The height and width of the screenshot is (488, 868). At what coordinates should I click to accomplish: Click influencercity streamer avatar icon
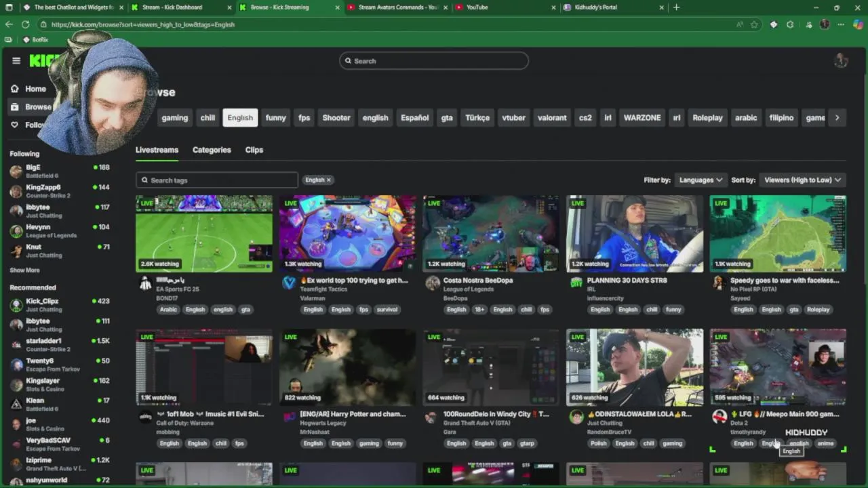576,283
